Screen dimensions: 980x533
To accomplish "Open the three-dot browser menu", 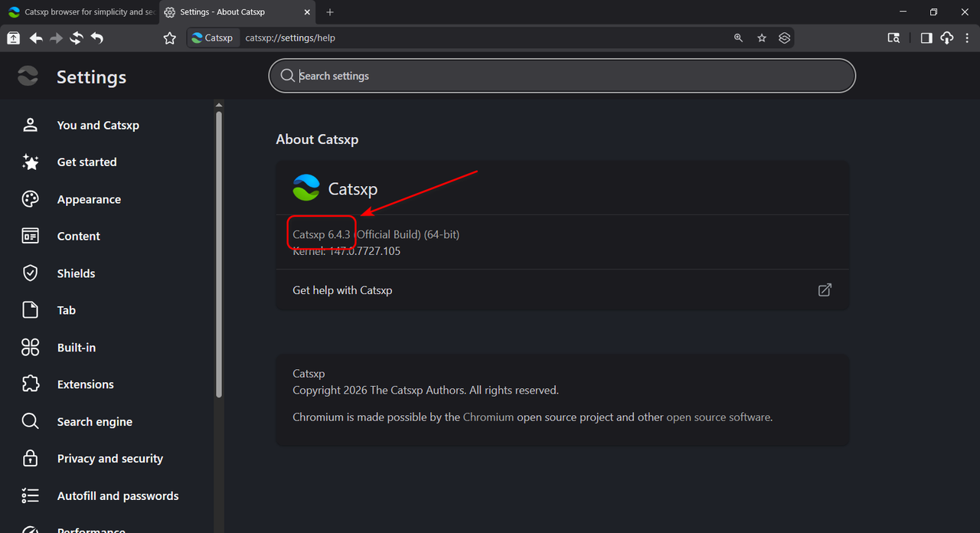I will coord(968,38).
